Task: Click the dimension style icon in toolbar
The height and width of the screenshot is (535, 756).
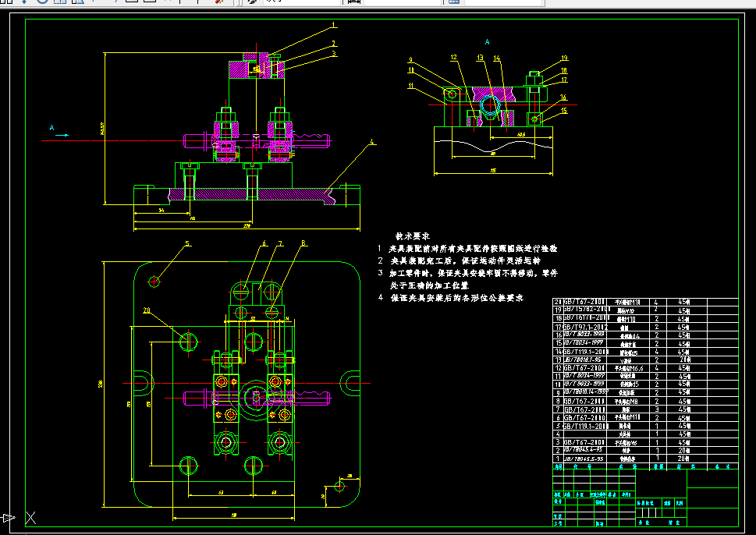Action: [354, 2]
